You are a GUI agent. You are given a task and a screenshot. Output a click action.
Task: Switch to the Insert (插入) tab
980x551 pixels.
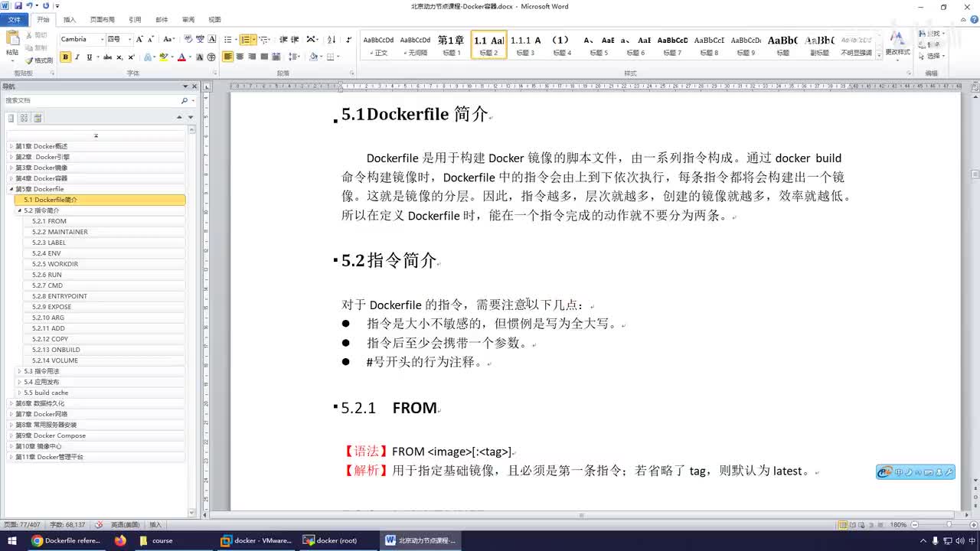coord(70,20)
